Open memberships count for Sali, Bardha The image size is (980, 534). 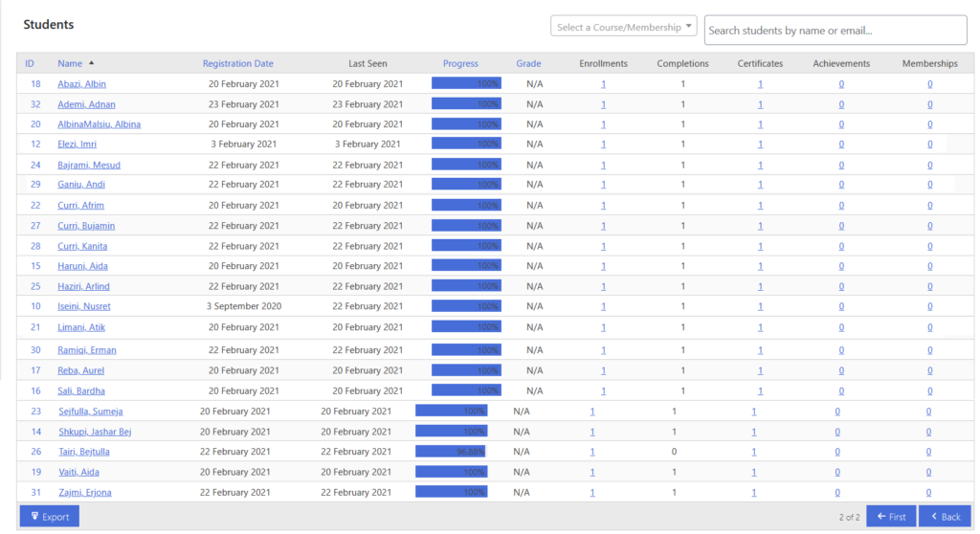(x=930, y=390)
